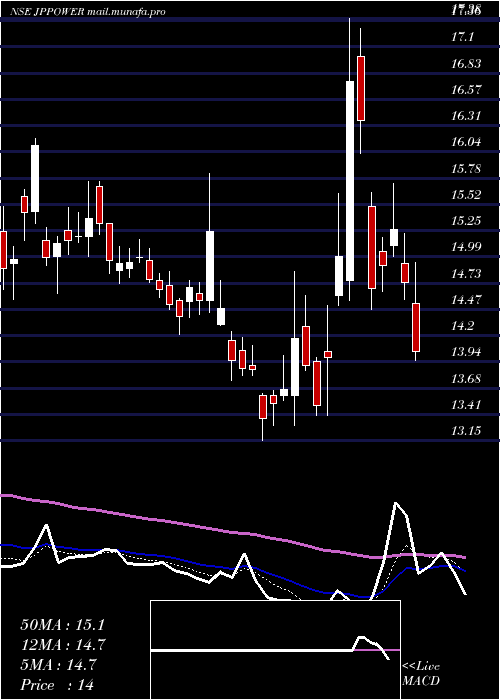The width and height of the screenshot is (500, 700).
Task: Click the 15.78 price axis label
Action: click(466, 169)
